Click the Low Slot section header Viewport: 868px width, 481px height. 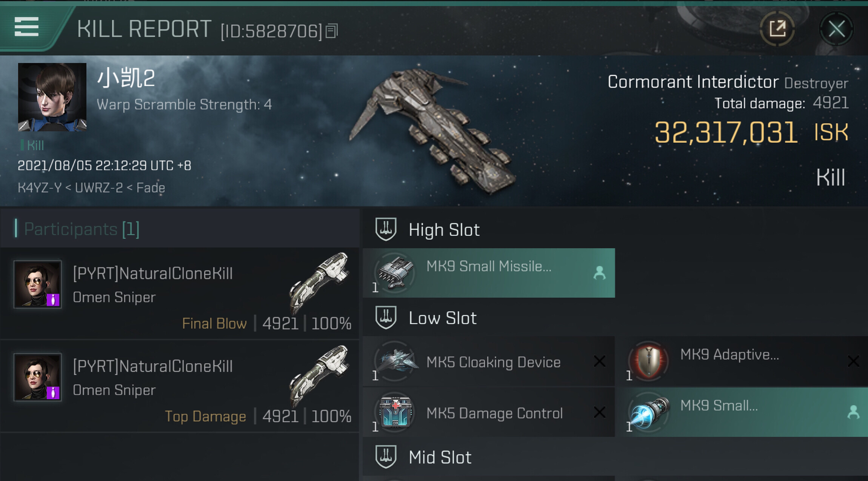[442, 318]
